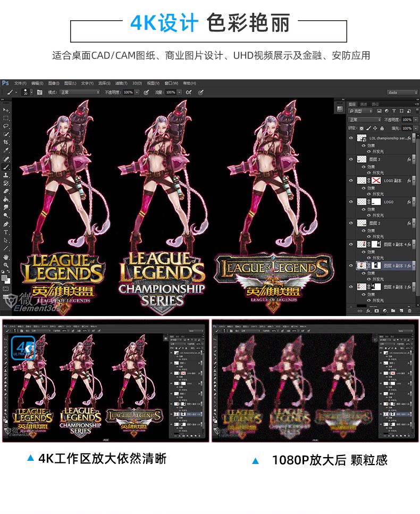Select the Lasso tool

(6, 126)
